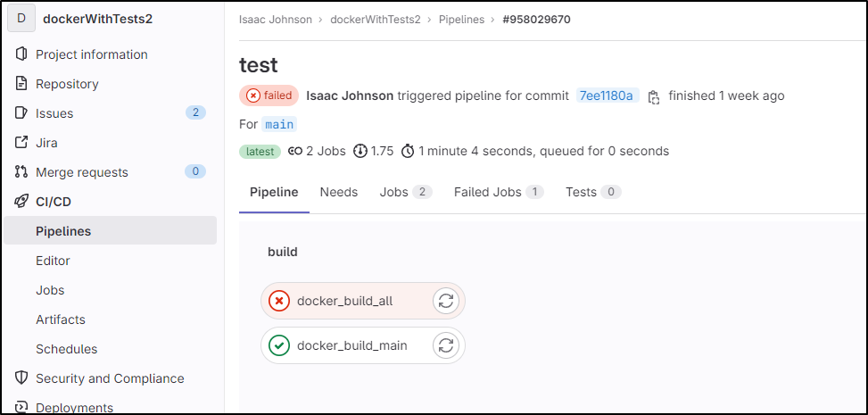Switch to the Failed Jobs tab

[x=499, y=192]
